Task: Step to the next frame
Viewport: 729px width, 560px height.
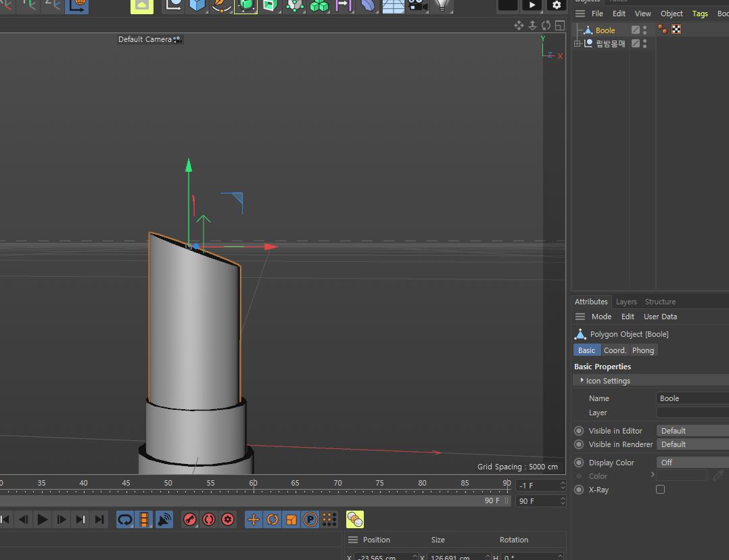Action: pos(62,519)
